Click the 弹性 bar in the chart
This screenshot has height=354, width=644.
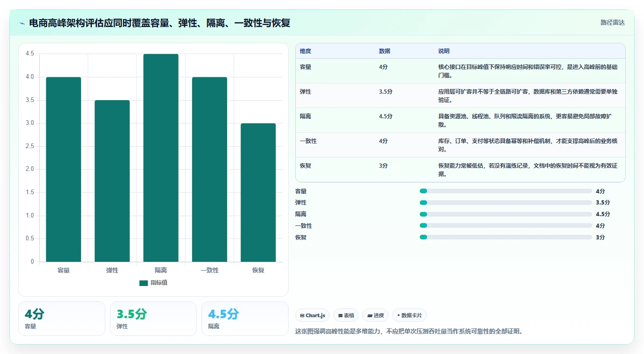pyautogui.click(x=112, y=181)
